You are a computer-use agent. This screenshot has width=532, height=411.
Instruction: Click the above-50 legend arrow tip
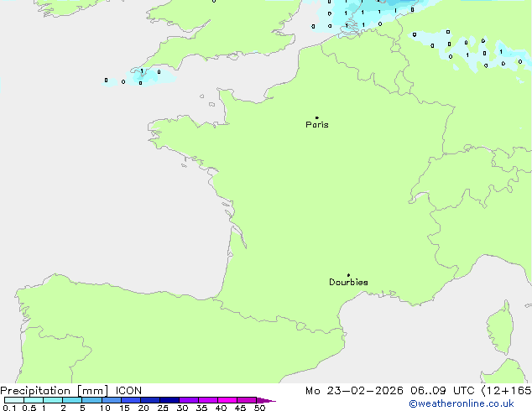click(266, 400)
